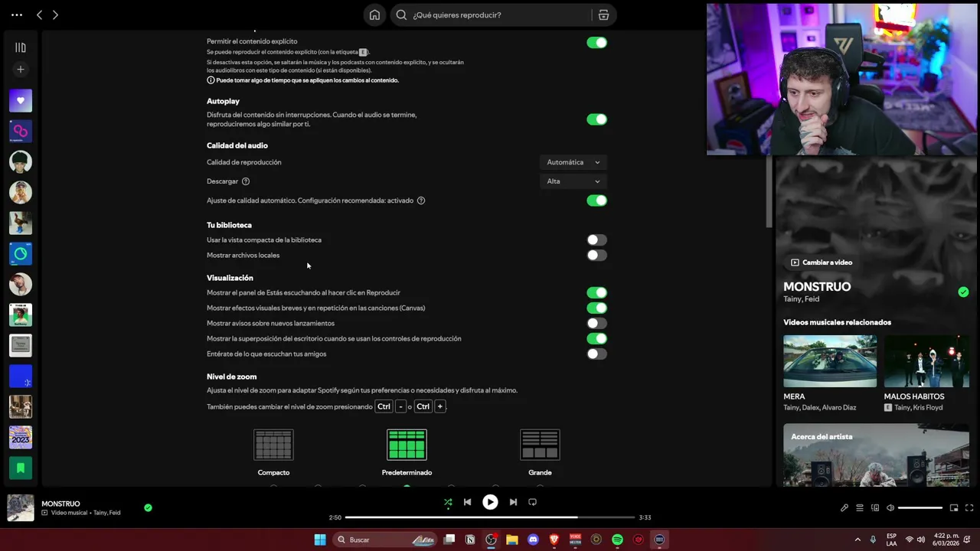Viewport: 980px width, 551px height.
Task: Connect to a device icon
Action: [x=875, y=507]
